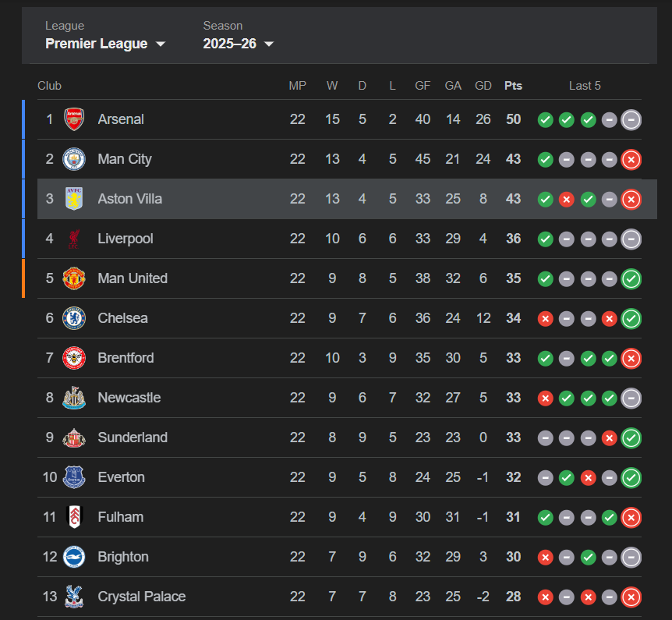Open the Sunderland team name link
This screenshot has width=672, height=620.
(x=133, y=438)
